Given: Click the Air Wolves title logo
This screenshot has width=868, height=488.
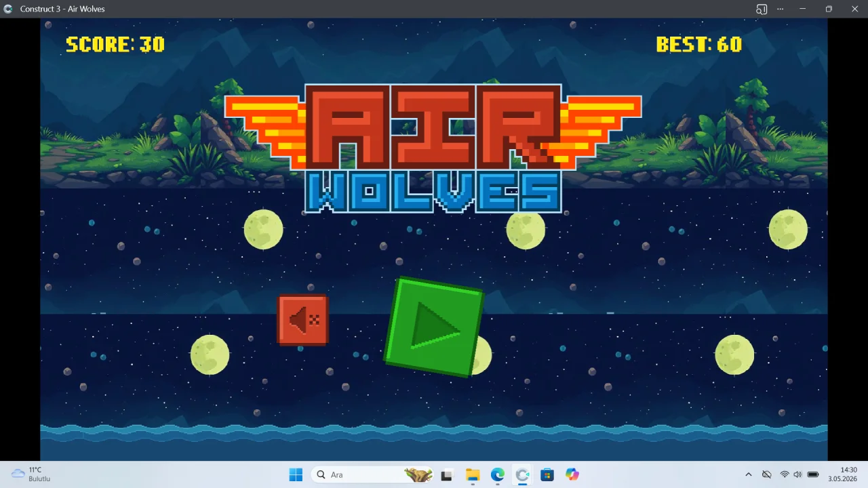Looking at the screenshot, I should coord(433,148).
